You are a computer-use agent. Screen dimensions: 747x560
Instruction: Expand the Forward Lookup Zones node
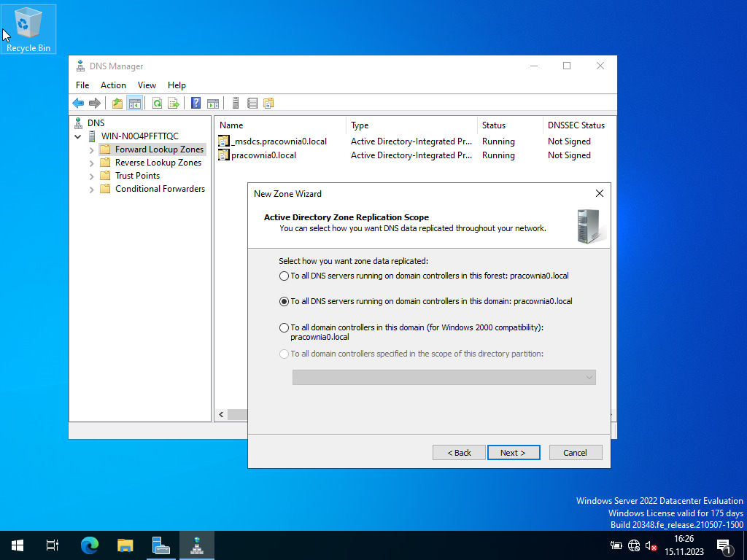coord(91,150)
